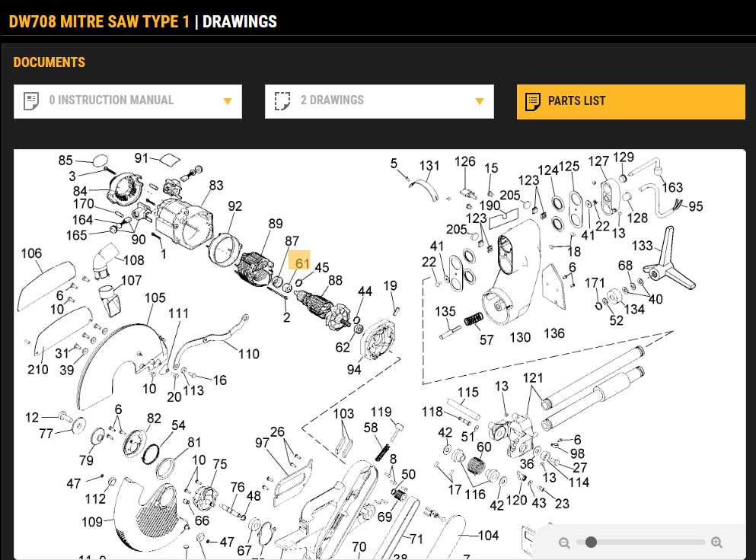756x560 pixels.
Task: Click part number 136 label
Action: coord(554,333)
